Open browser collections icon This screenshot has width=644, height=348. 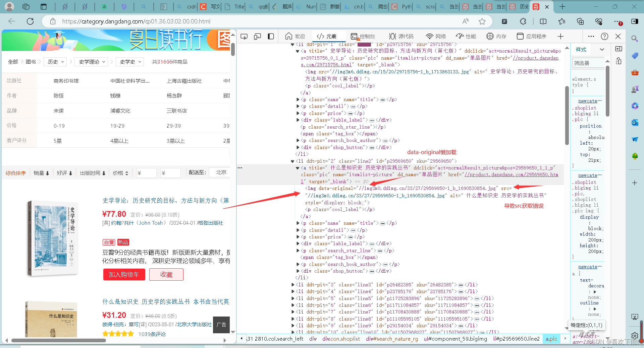click(580, 21)
